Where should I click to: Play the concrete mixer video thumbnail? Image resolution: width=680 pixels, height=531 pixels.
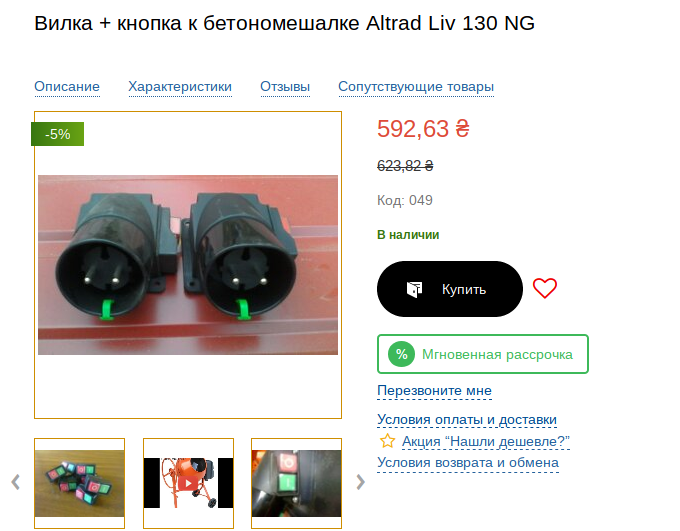coord(188,483)
